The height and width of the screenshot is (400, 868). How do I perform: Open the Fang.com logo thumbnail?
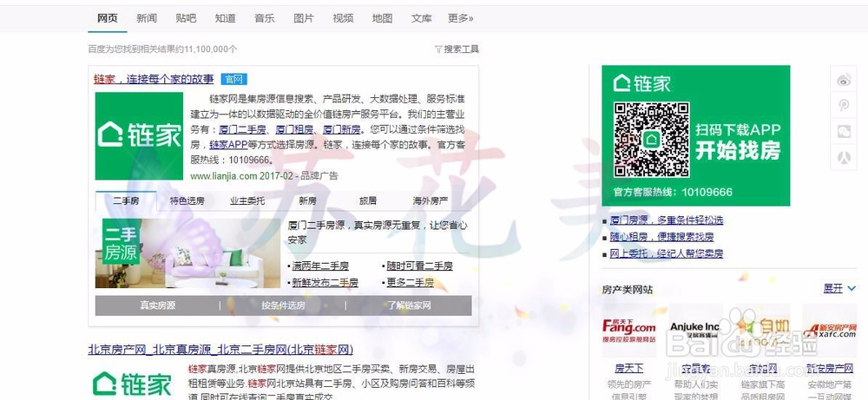pyautogui.click(x=628, y=330)
